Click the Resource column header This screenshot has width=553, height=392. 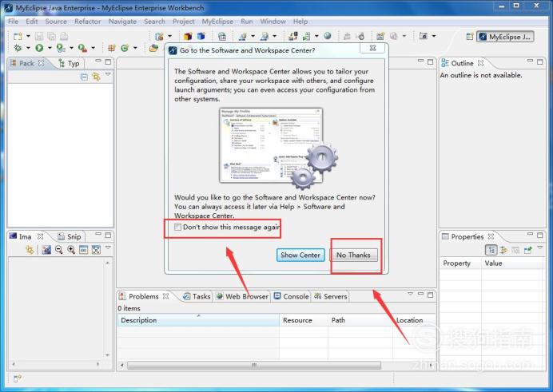(304, 320)
